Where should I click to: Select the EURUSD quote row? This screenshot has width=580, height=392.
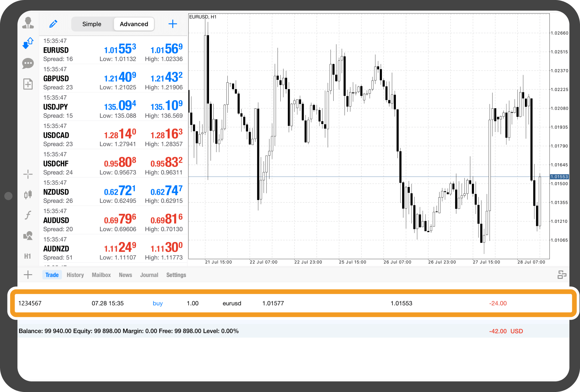tap(113, 50)
